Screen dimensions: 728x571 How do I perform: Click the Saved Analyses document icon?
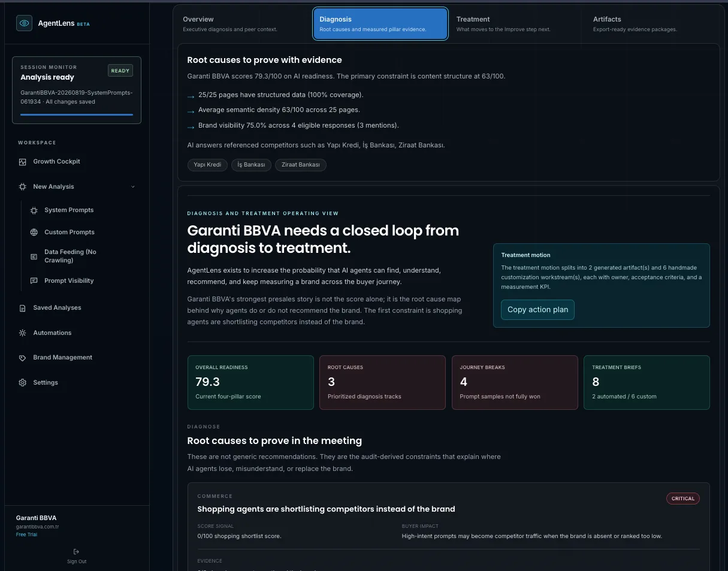[23, 308]
